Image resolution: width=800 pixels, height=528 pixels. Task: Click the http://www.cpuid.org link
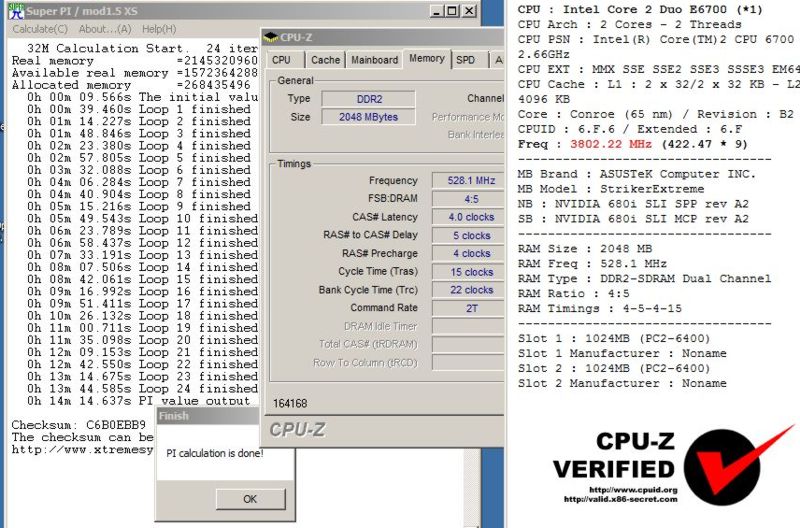[633, 490]
